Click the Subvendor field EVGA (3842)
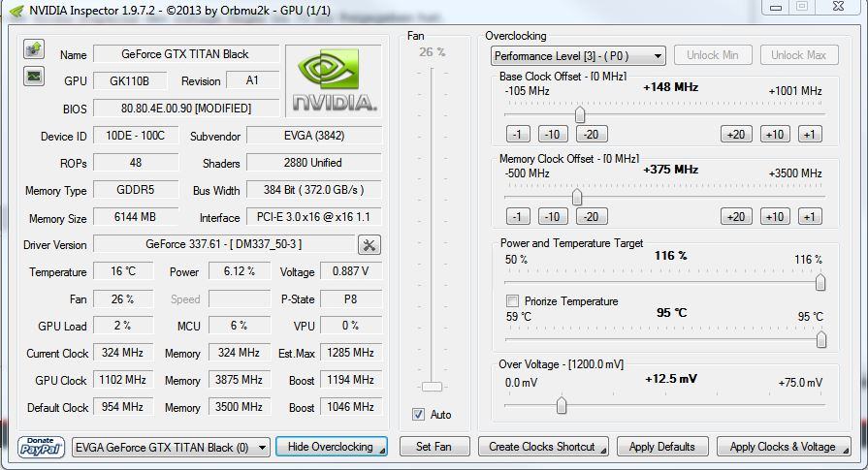868x470 pixels. [314, 136]
